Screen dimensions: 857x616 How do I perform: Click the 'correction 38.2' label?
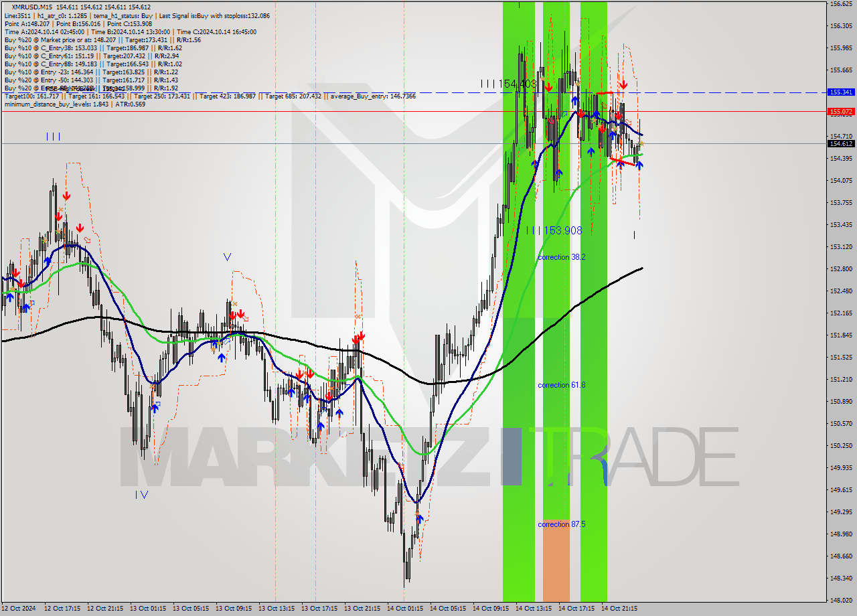point(562,257)
